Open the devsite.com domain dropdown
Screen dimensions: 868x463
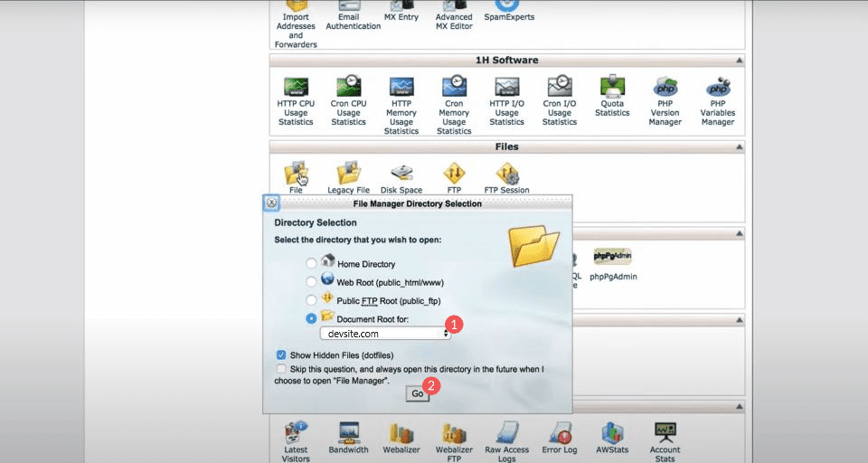[385, 334]
